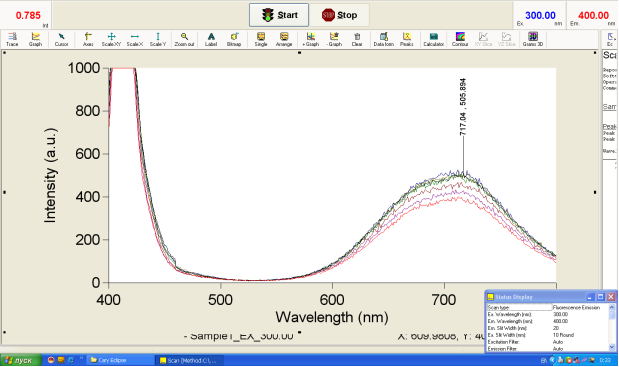Click the 0.785 intensity readout

pos(28,15)
